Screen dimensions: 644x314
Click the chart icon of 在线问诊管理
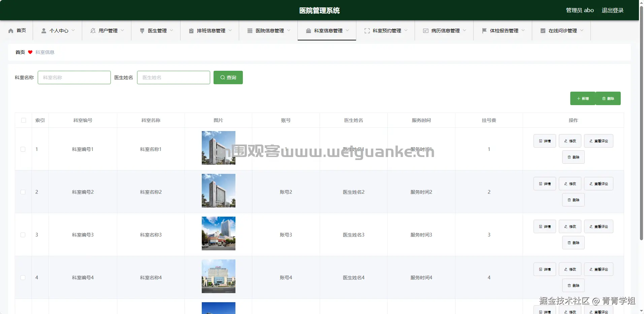click(543, 31)
